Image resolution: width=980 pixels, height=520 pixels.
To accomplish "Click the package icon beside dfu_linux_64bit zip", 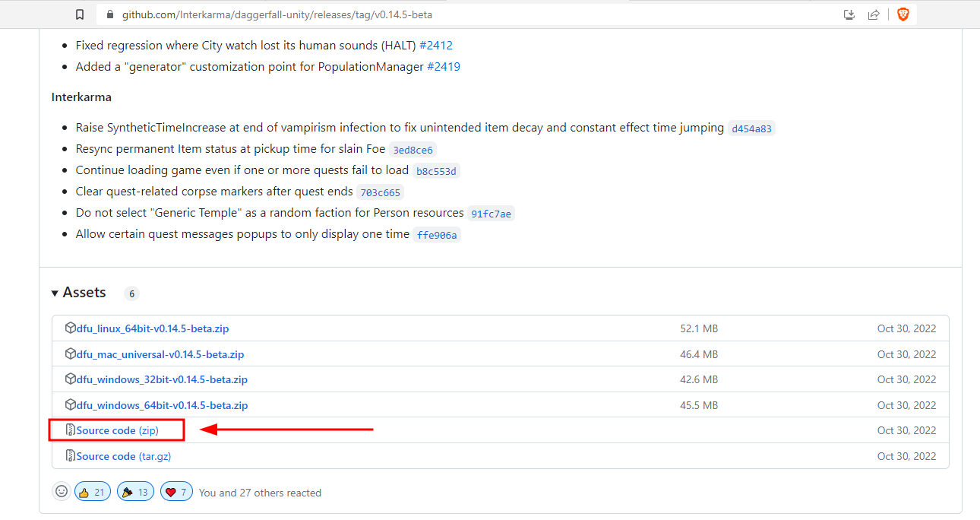I will 71,328.
